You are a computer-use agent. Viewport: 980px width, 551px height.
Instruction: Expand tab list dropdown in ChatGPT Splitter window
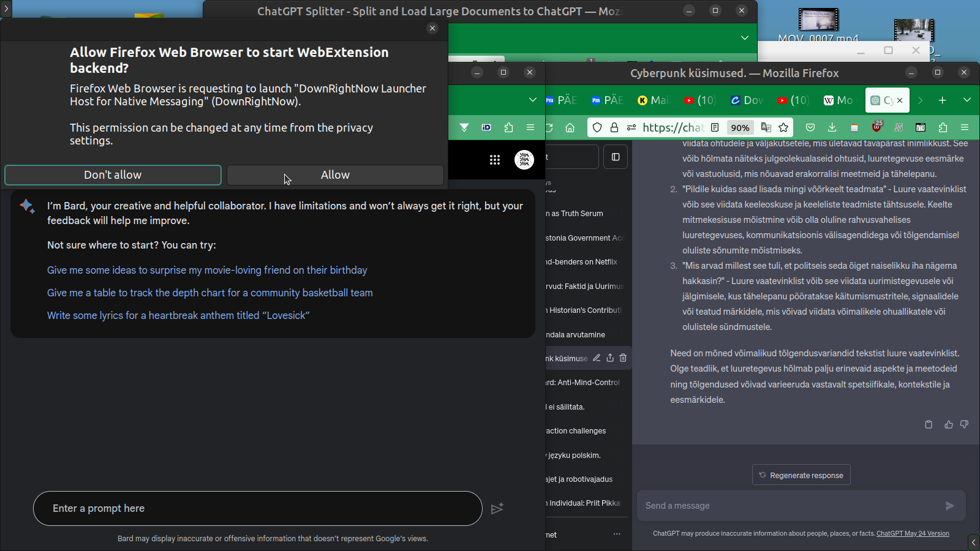click(745, 38)
